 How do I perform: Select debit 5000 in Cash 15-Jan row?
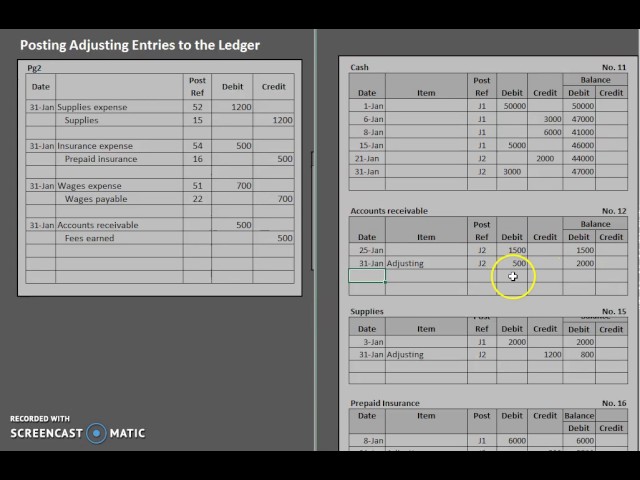tap(512, 145)
